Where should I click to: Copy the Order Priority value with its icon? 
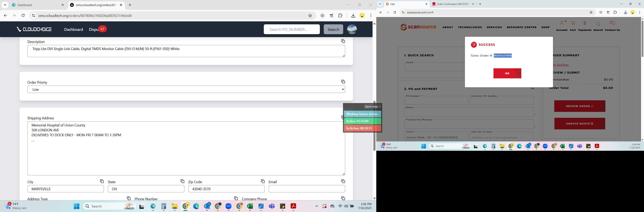[x=343, y=82]
